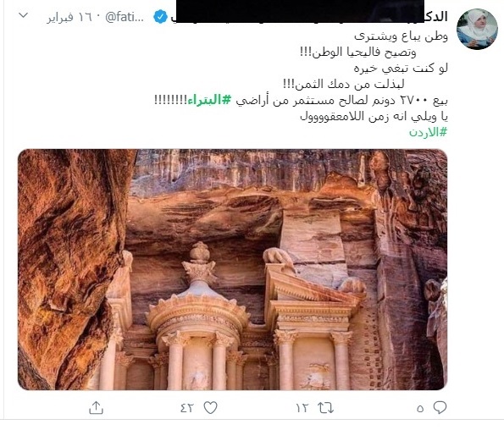Retweet this post using the arrows icon
This screenshot has width=504, height=430.
pyautogui.click(x=325, y=408)
